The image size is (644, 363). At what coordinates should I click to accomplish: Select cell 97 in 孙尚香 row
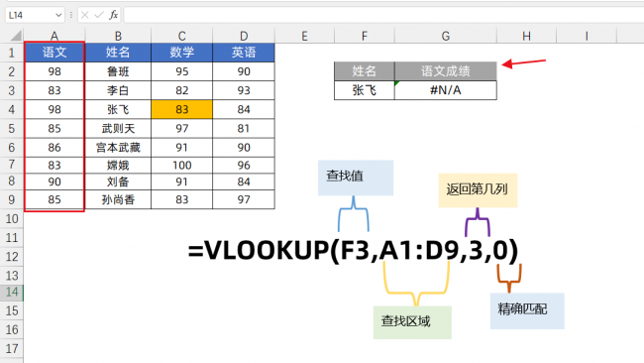coord(244,199)
